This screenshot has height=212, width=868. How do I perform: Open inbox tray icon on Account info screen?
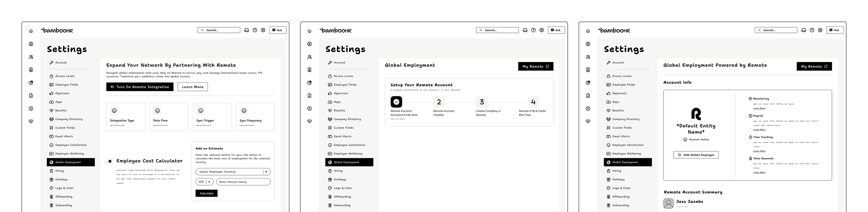[803, 30]
